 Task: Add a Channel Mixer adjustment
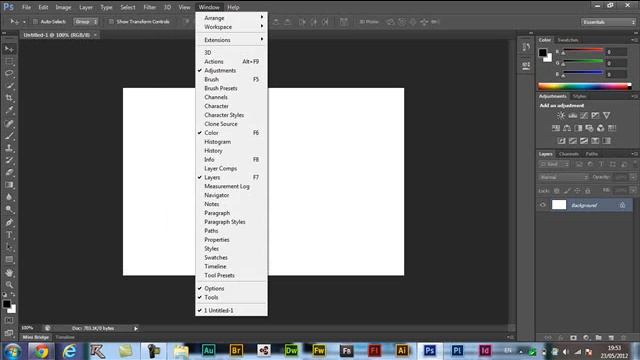pyautogui.click(x=600, y=128)
